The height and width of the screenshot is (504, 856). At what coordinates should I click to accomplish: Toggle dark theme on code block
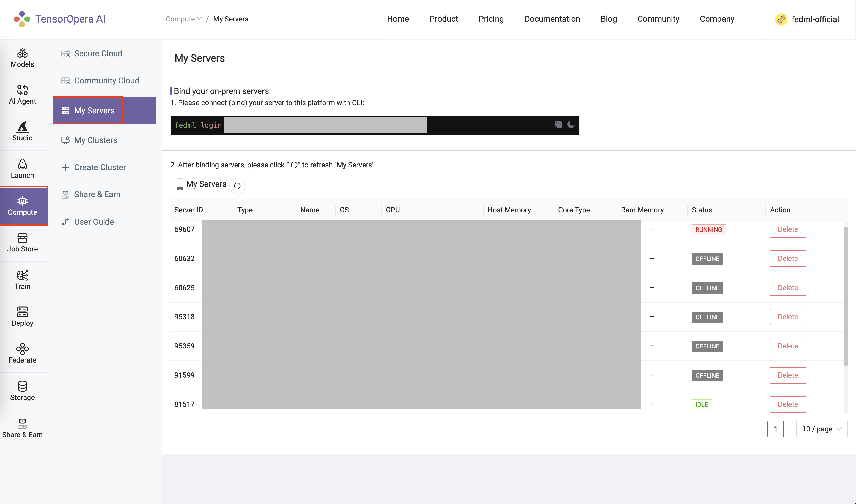[x=571, y=125]
